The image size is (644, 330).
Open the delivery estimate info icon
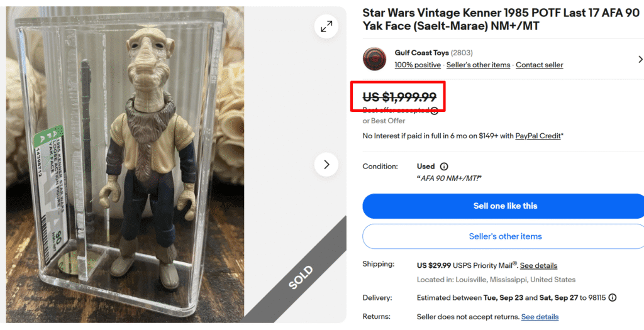click(612, 297)
